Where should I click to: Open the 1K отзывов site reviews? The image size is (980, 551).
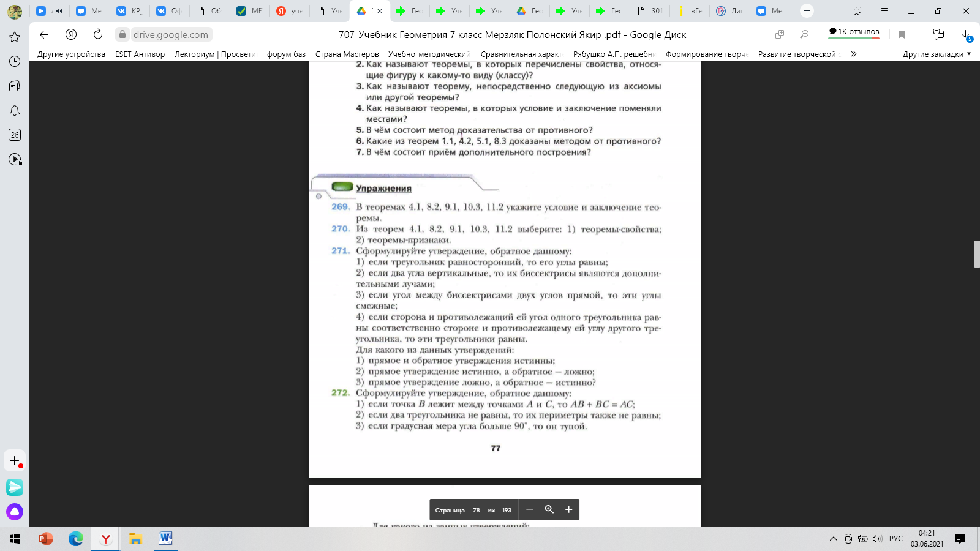[854, 32]
